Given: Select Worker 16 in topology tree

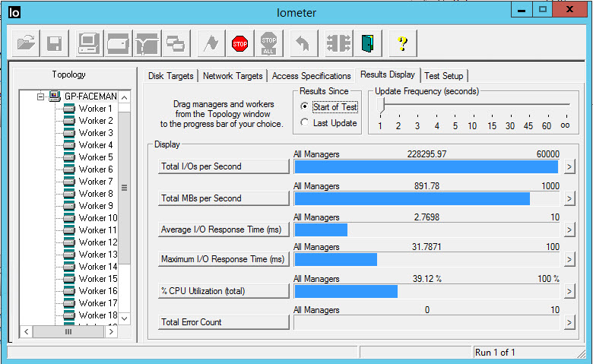Looking at the screenshot, I should [x=98, y=291].
